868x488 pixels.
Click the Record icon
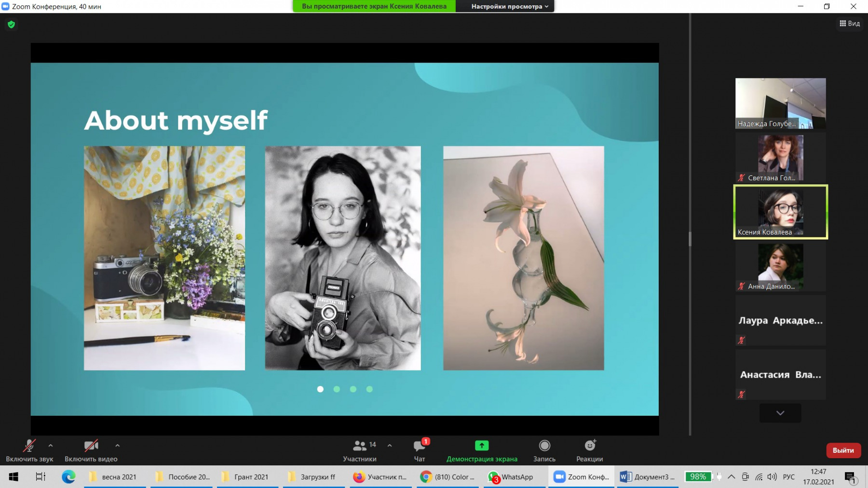pos(544,446)
